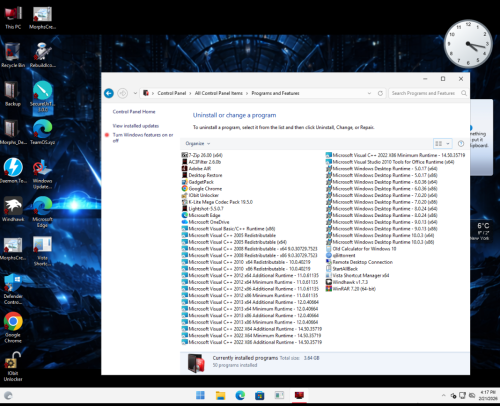The height and width of the screenshot is (406, 500).
Task: Go back using the blue back arrow
Action: coord(109,93)
